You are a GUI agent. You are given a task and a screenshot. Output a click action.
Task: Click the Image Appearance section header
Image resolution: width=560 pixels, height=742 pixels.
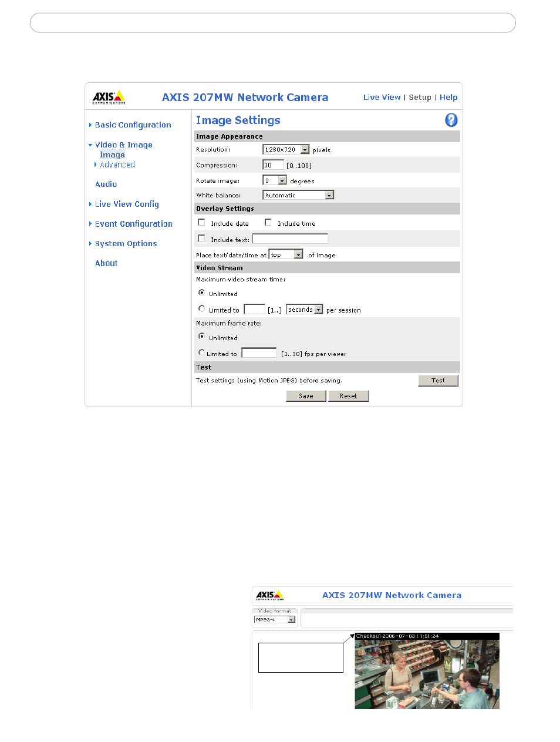click(x=327, y=136)
